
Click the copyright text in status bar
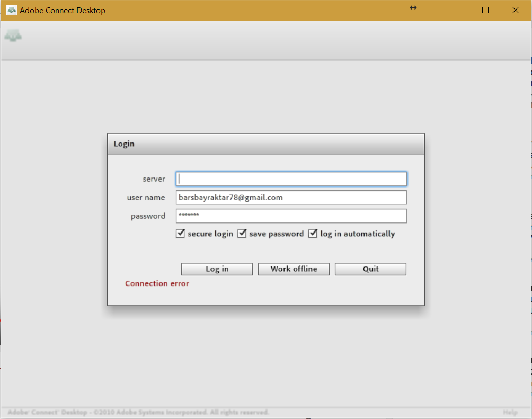(x=138, y=412)
